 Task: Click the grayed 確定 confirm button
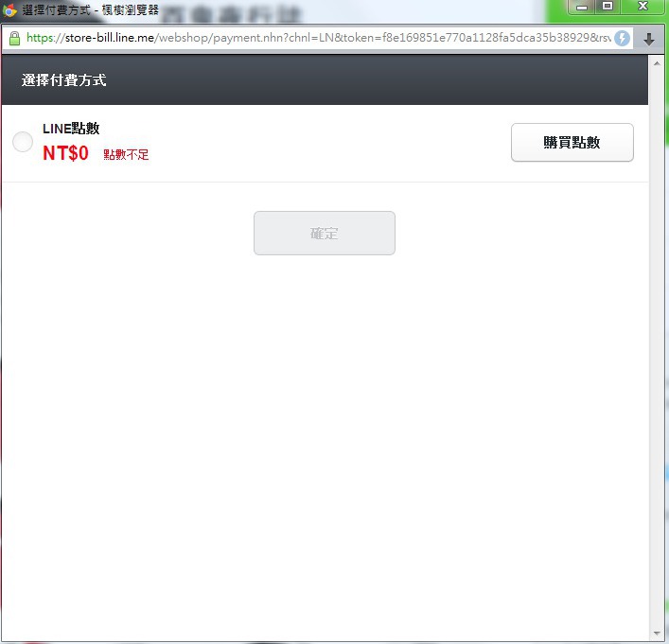(325, 234)
